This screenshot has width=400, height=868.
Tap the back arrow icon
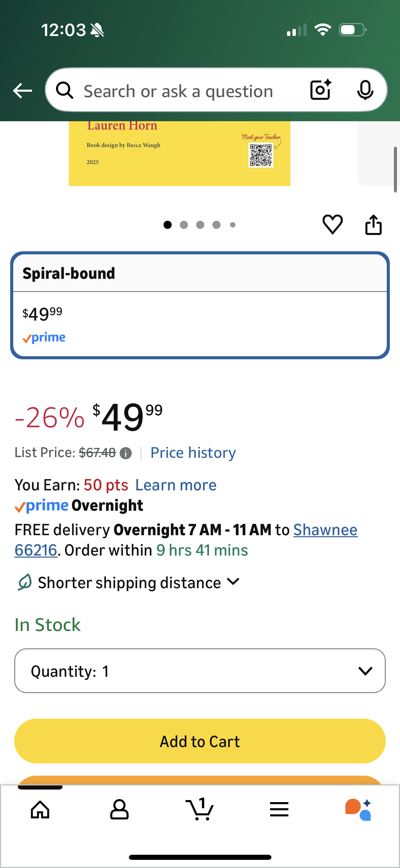22,91
